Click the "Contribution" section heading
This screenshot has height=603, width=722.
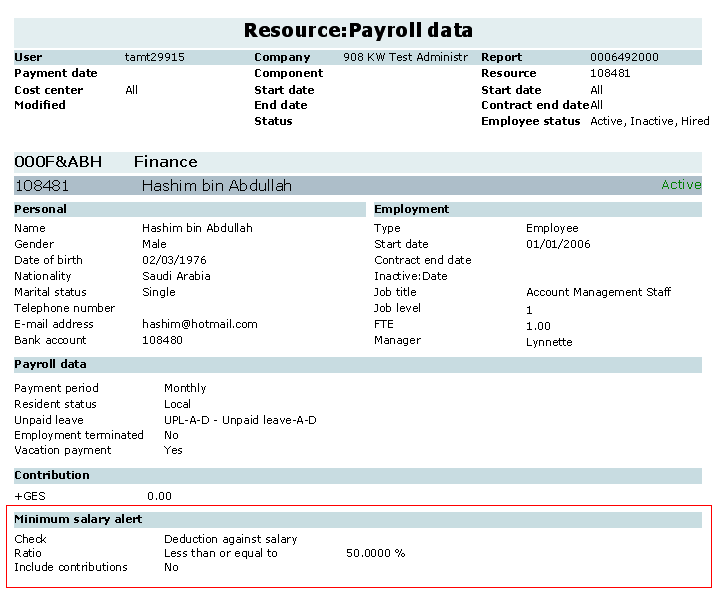click(52, 475)
